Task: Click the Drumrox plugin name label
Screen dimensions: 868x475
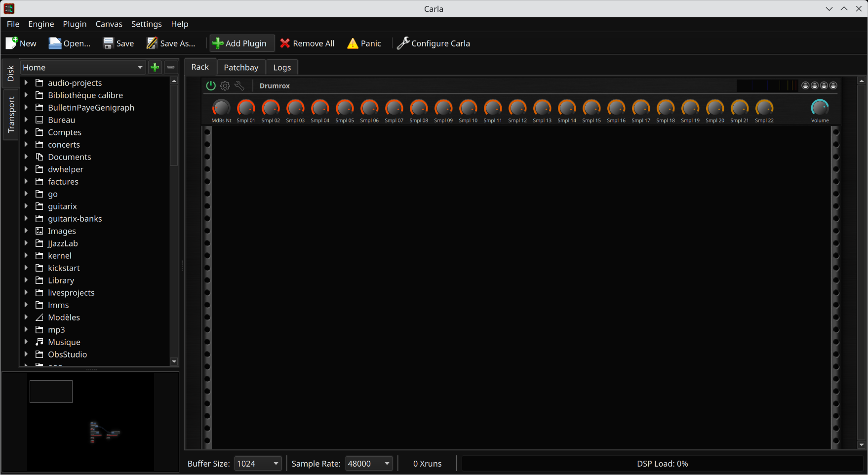Action: 275,86
